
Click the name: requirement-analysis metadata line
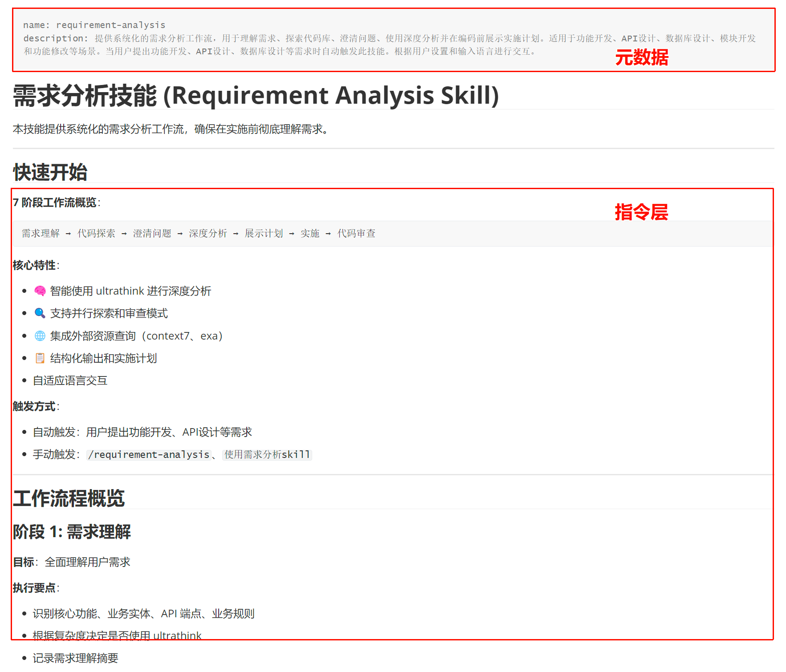pos(94,25)
